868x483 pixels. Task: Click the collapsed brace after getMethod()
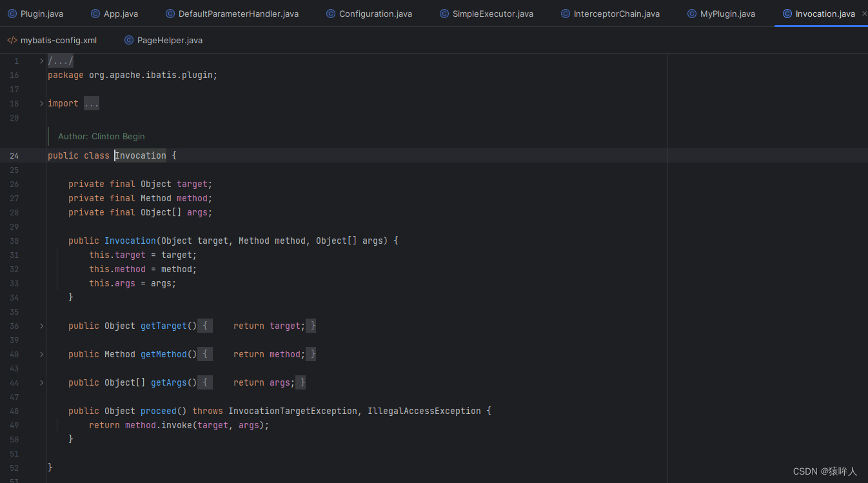point(204,354)
